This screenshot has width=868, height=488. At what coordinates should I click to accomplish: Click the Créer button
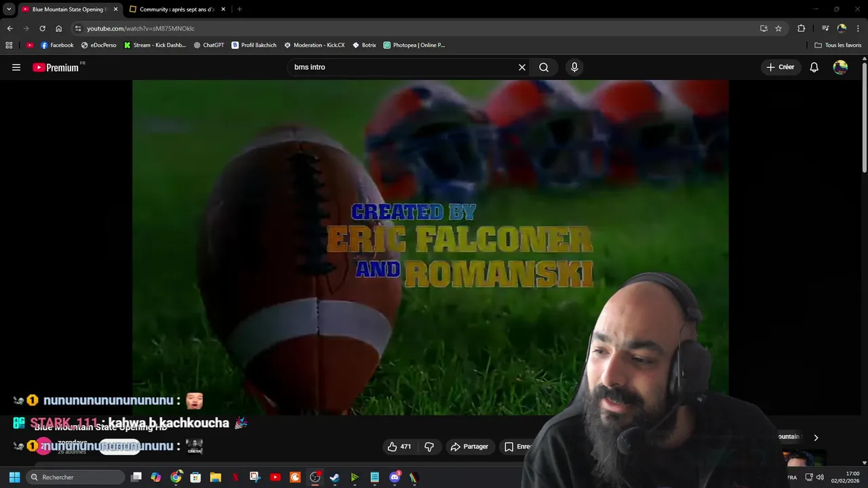tap(780, 67)
